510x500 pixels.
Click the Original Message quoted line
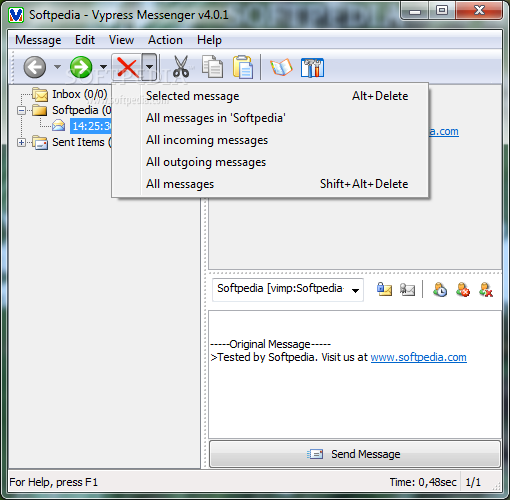(270, 344)
